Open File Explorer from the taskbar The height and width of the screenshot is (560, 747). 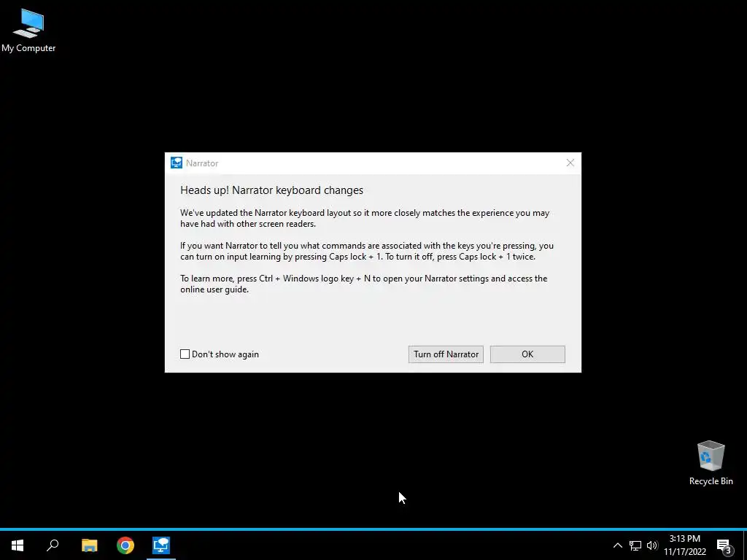coord(89,545)
